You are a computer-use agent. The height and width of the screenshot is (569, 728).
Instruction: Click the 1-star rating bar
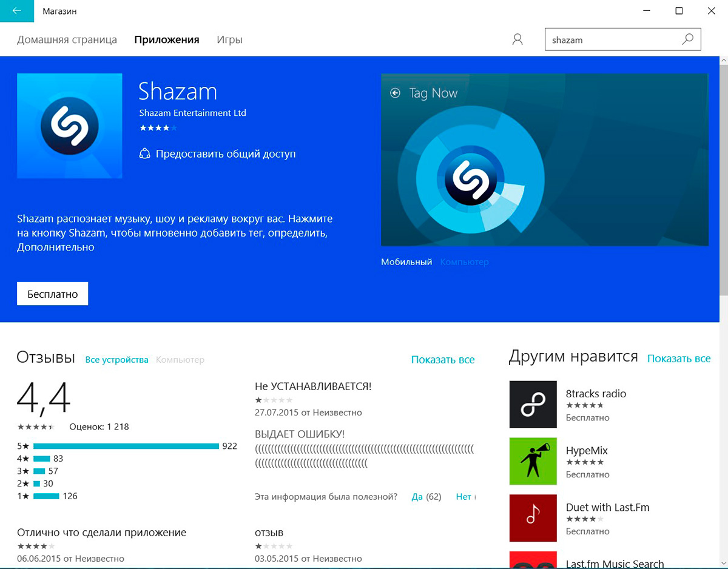click(x=46, y=496)
